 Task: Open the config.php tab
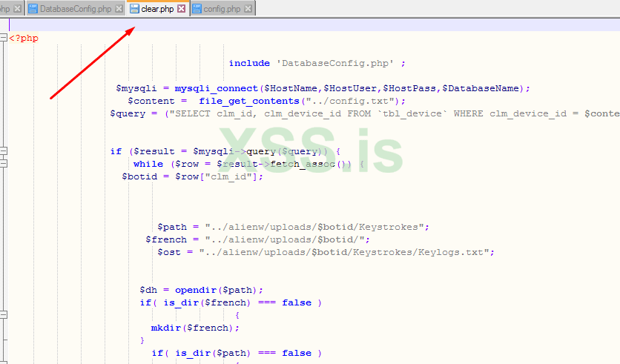point(222,9)
